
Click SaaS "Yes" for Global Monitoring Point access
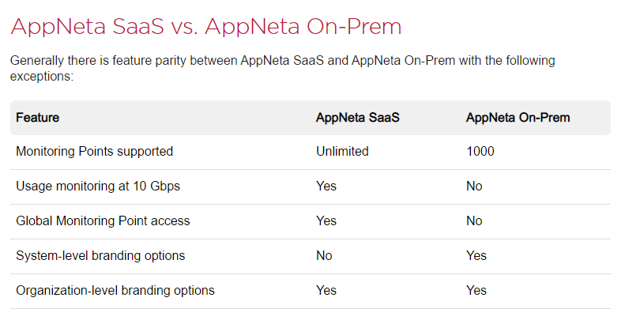[x=326, y=220]
